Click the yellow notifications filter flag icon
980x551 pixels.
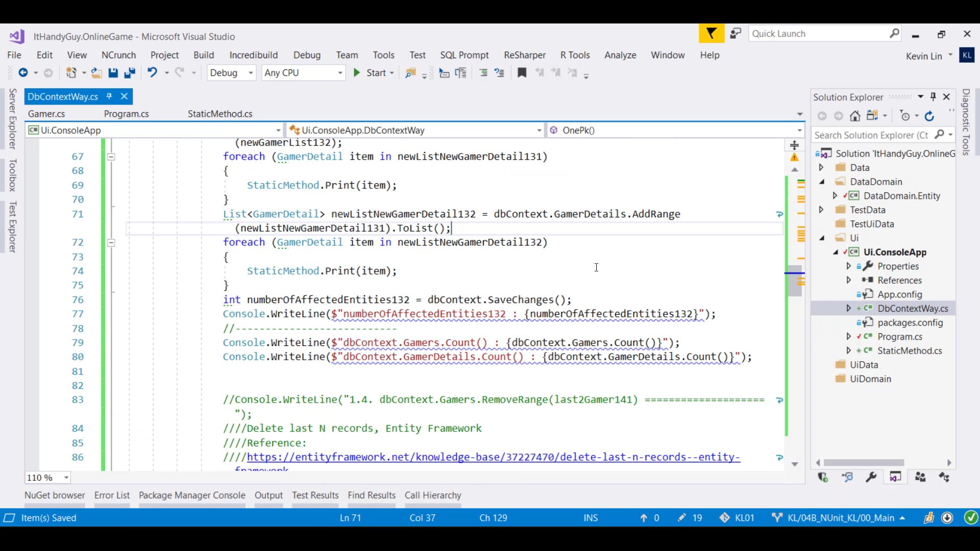click(x=711, y=34)
